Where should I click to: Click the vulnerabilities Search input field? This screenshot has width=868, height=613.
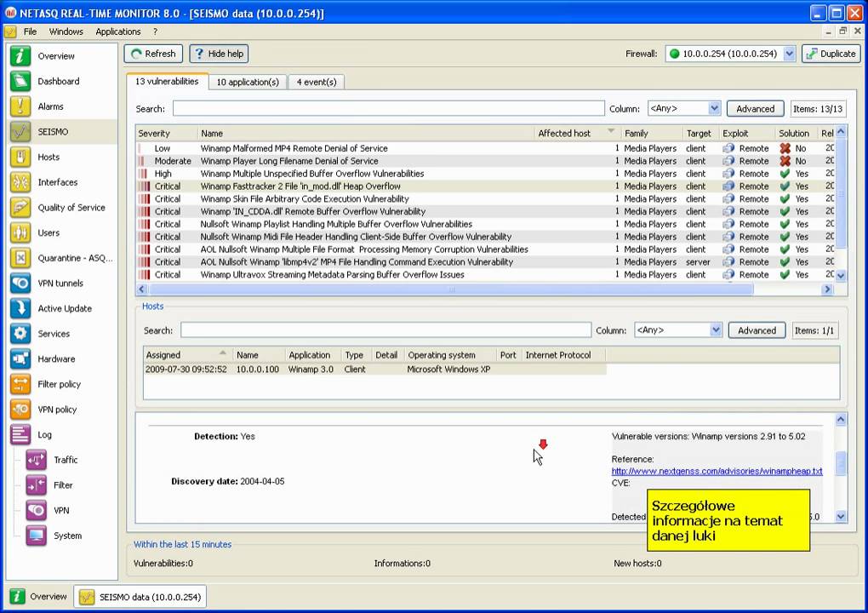(x=389, y=108)
